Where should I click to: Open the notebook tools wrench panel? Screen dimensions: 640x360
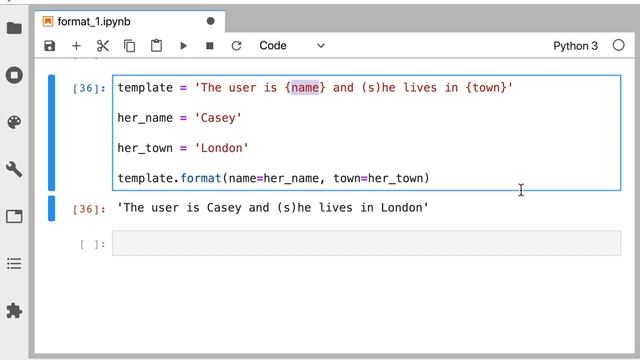point(14,169)
